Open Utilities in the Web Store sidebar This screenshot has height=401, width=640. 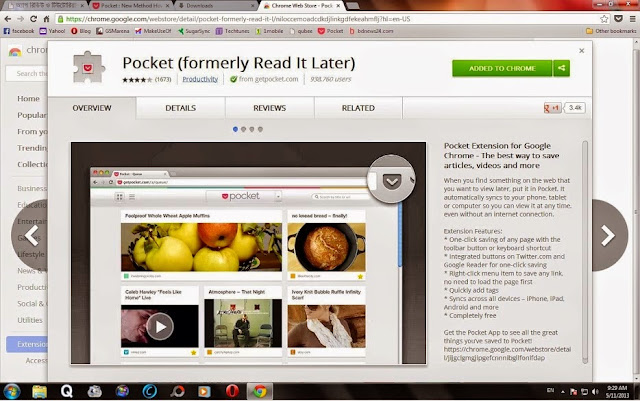pyautogui.click(x=30, y=320)
